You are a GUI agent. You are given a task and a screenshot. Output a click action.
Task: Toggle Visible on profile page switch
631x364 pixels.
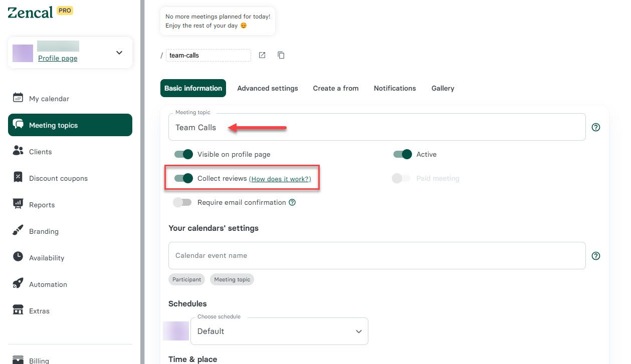pos(183,154)
